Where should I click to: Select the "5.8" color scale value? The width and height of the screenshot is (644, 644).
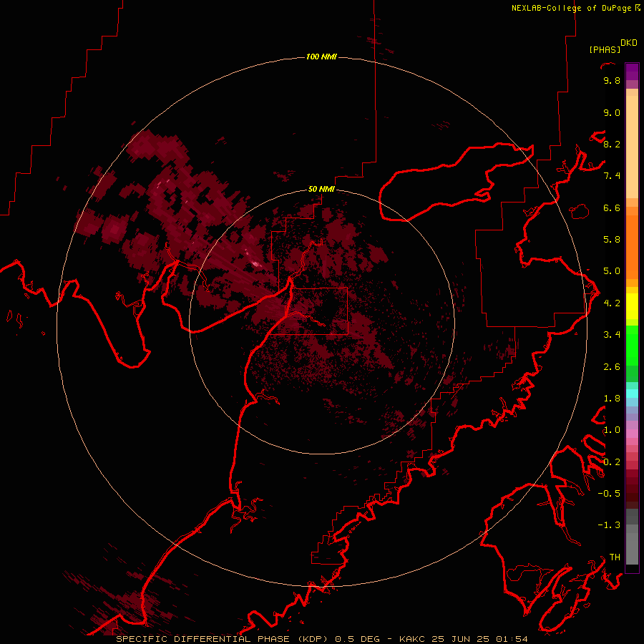coord(612,240)
